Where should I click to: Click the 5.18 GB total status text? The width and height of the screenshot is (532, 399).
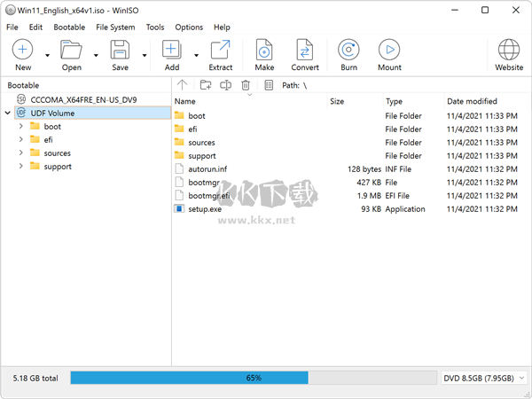35,378
